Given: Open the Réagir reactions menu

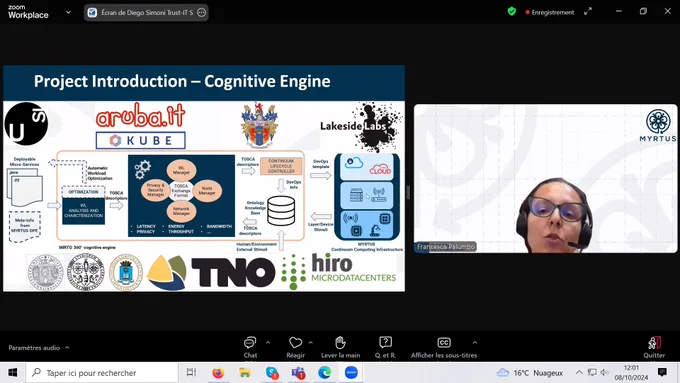Looking at the screenshot, I should 295,347.
